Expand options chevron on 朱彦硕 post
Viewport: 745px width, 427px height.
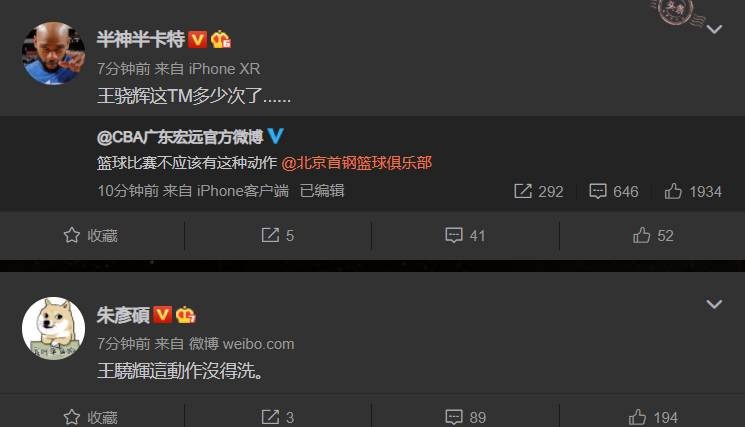coord(714,304)
